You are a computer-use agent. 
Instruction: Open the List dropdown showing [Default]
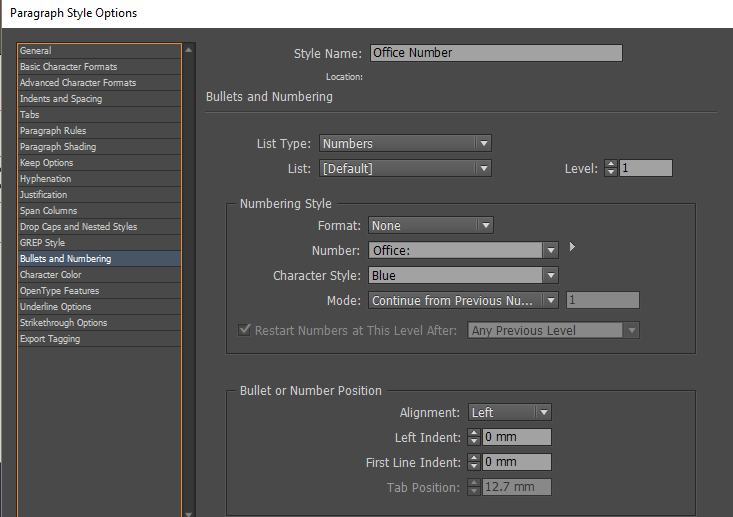click(x=405, y=168)
